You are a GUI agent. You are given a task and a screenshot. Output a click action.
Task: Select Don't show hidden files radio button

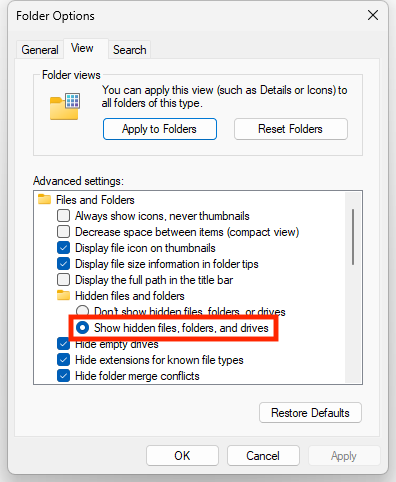tap(82, 311)
